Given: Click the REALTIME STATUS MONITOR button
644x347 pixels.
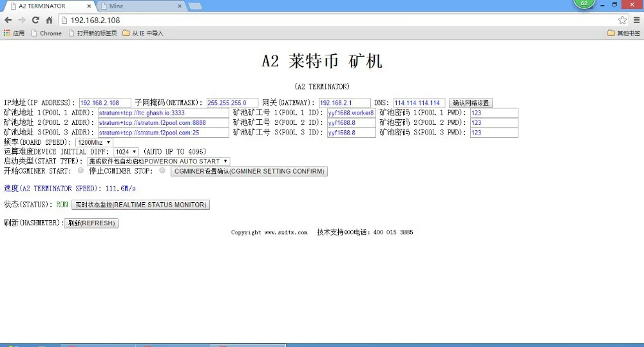Looking at the screenshot, I should 140,205.
